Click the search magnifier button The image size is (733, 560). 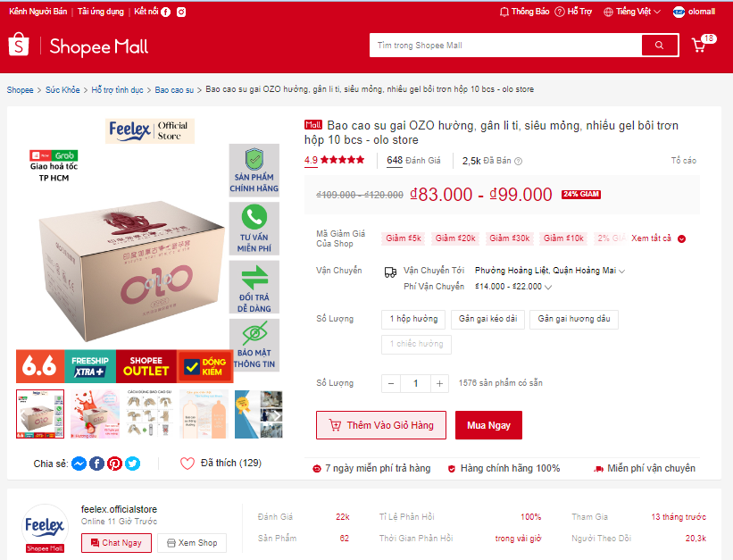click(660, 46)
